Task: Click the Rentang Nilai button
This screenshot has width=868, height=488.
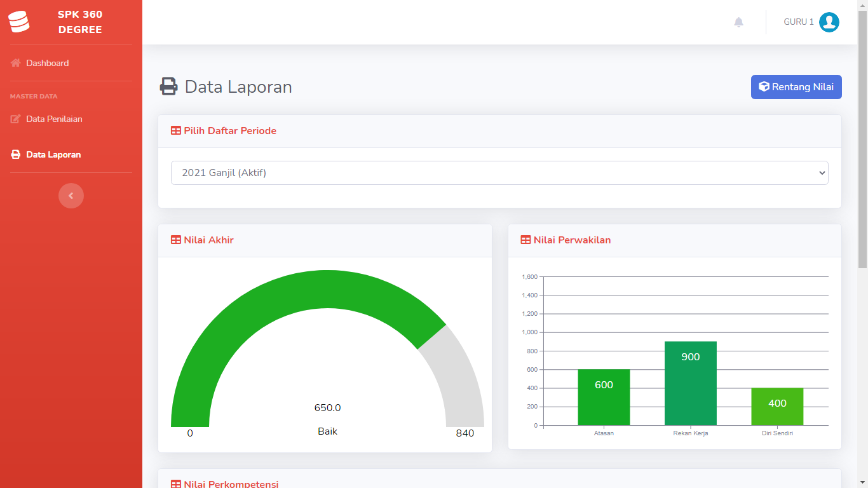Action: coord(796,87)
